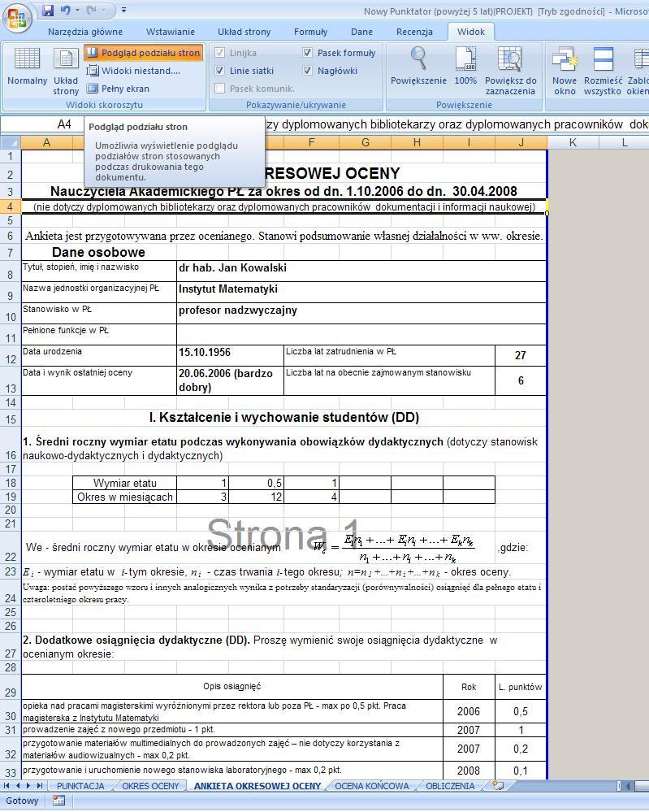This screenshot has height=812, width=649.
Task: Toggle Nagłówki checkbox
Action: (x=307, y=71)
